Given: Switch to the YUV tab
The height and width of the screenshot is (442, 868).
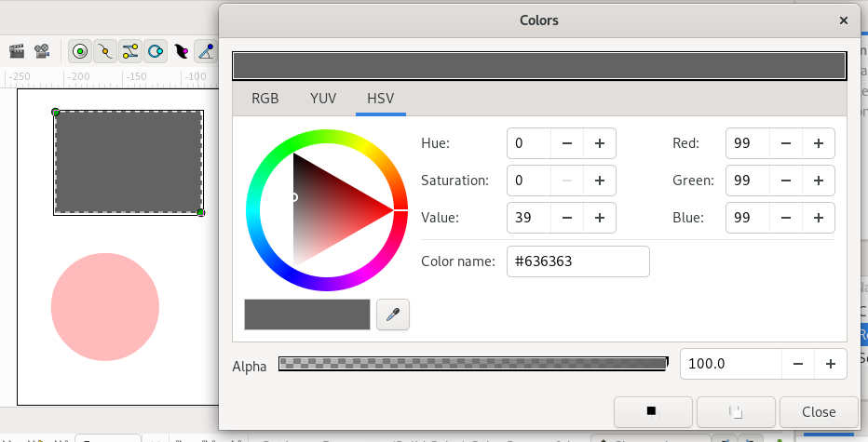Looking at the screenshot, I should click(323, 99).
